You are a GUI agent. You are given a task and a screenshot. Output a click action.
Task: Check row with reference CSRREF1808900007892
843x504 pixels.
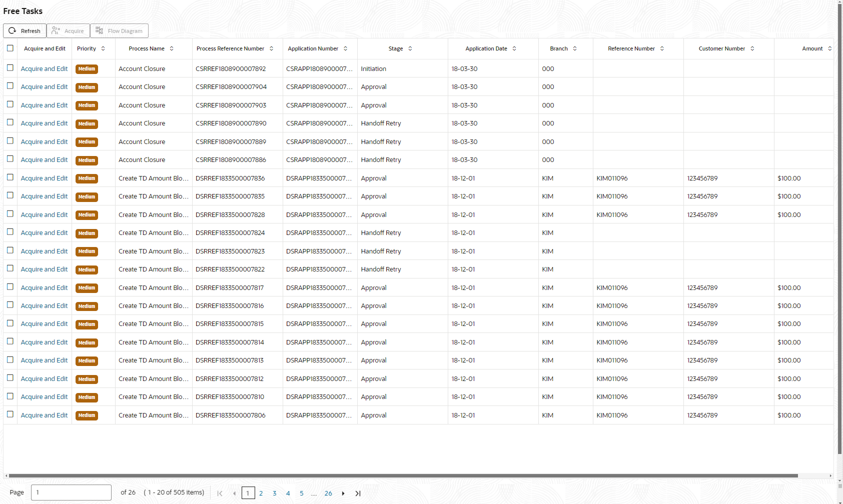pos(10,67)
